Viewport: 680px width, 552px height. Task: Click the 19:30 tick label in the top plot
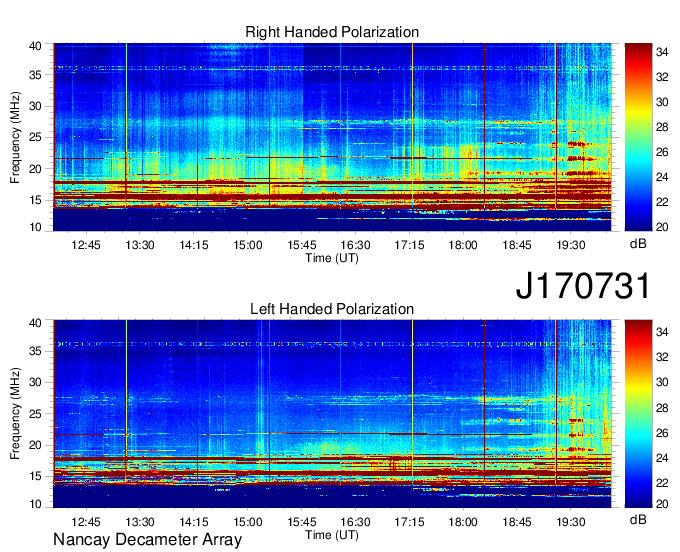click(571, 245)
